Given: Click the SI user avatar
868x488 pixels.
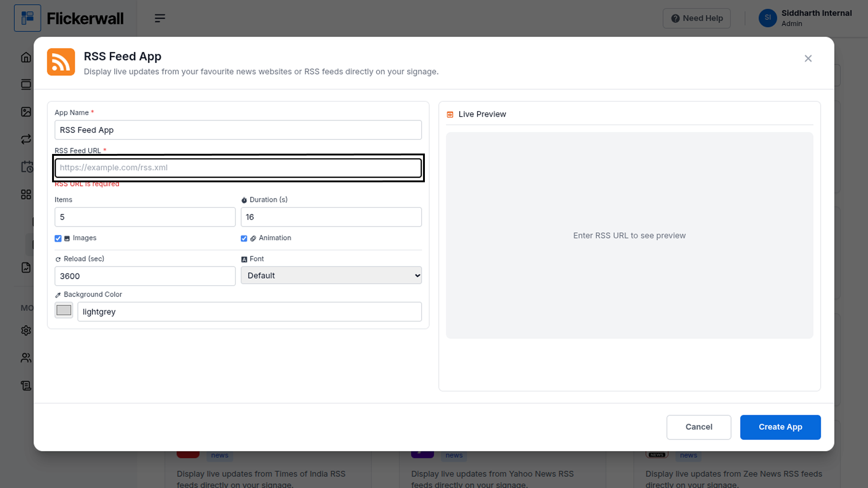Looking at the screenshot, I should pyautogui.click(x=767, y=18).
